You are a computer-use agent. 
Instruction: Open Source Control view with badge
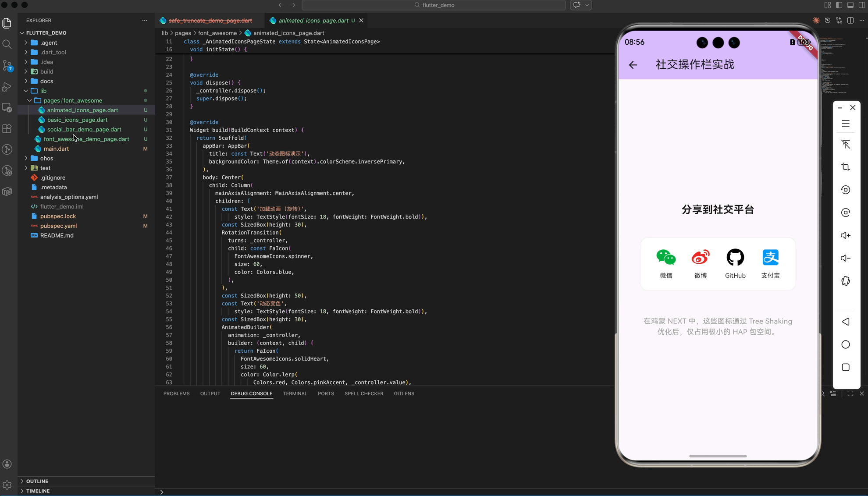[7, 66]
